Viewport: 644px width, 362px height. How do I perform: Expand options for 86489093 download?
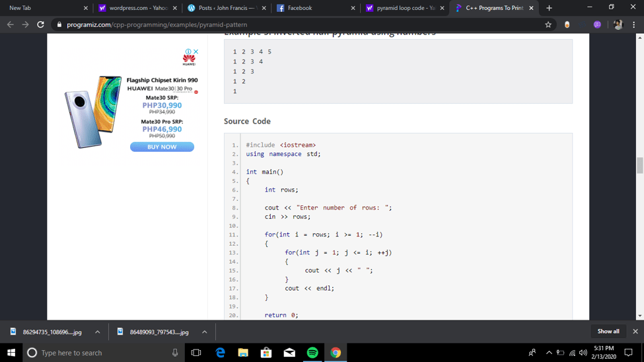(x=204, y=332)
